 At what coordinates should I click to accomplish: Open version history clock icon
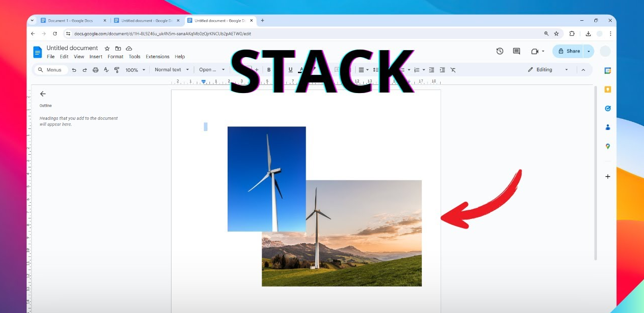coord(500,51)
